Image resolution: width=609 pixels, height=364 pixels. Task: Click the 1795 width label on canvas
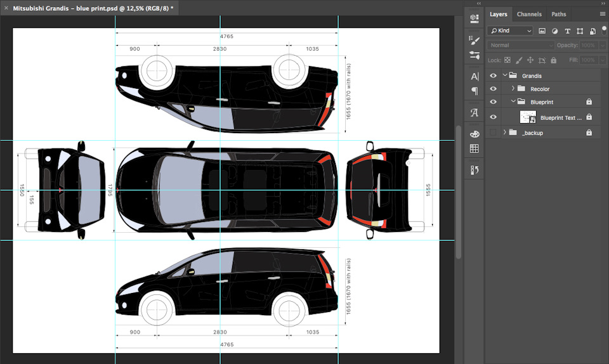pyautogui.click(x=110, y=190)
